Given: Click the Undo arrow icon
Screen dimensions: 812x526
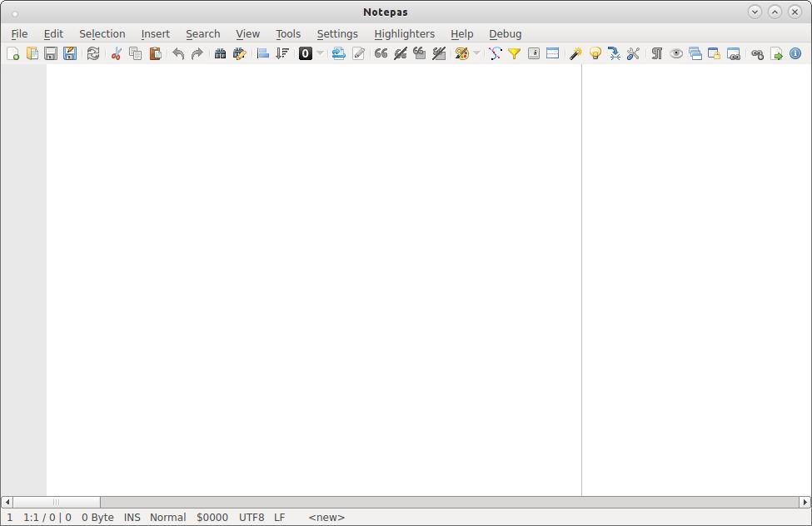Looking at the screenshot, I should [x=177, y=53].
